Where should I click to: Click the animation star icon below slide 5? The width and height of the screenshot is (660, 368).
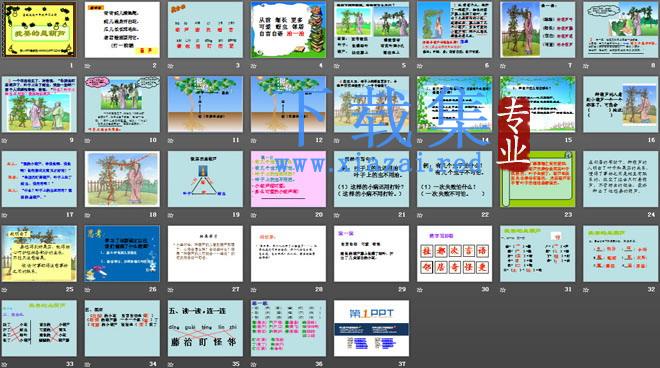pos(337,66)
